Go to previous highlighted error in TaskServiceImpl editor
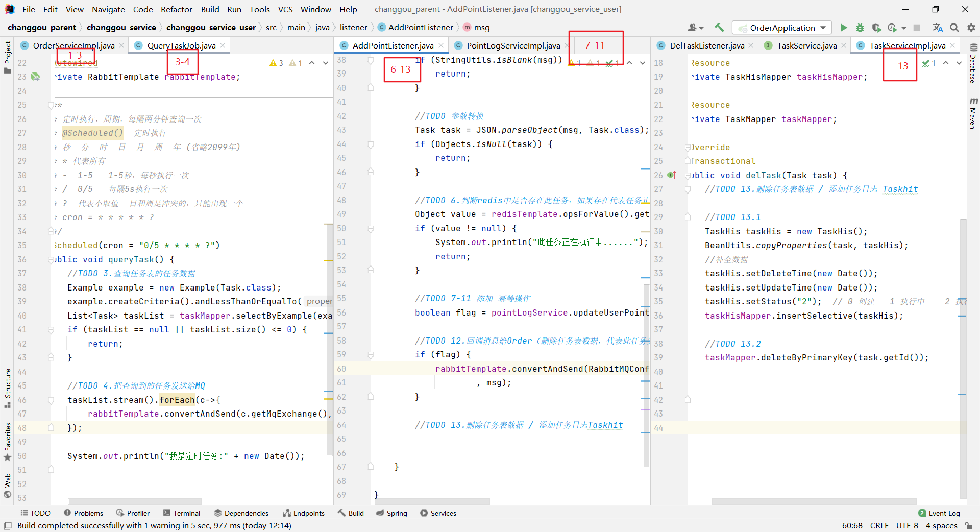Image resolution: width=980 pixels, height=532 pixels. (946, 63)
